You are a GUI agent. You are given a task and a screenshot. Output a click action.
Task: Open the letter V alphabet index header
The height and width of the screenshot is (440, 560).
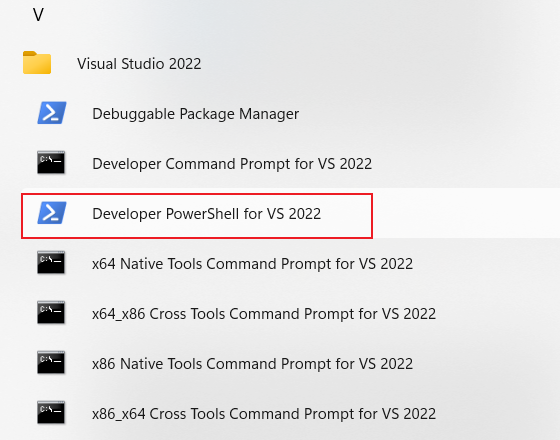click(38, 15)
